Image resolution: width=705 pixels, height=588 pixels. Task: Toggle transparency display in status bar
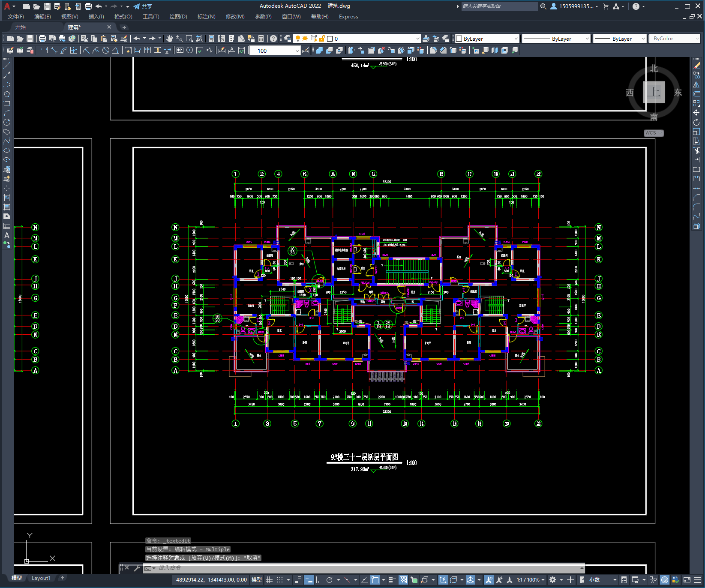click(403, 580)
